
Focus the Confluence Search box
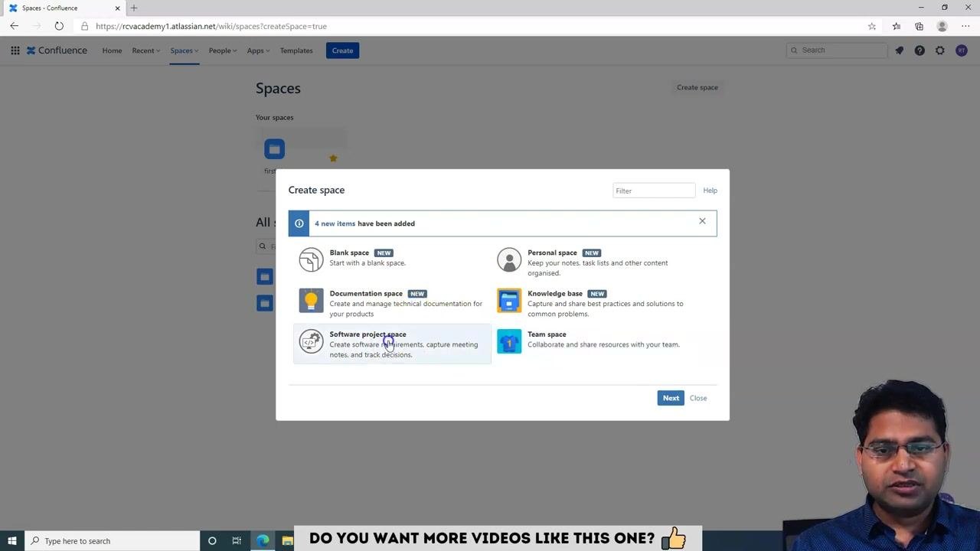tap(836, 51)
